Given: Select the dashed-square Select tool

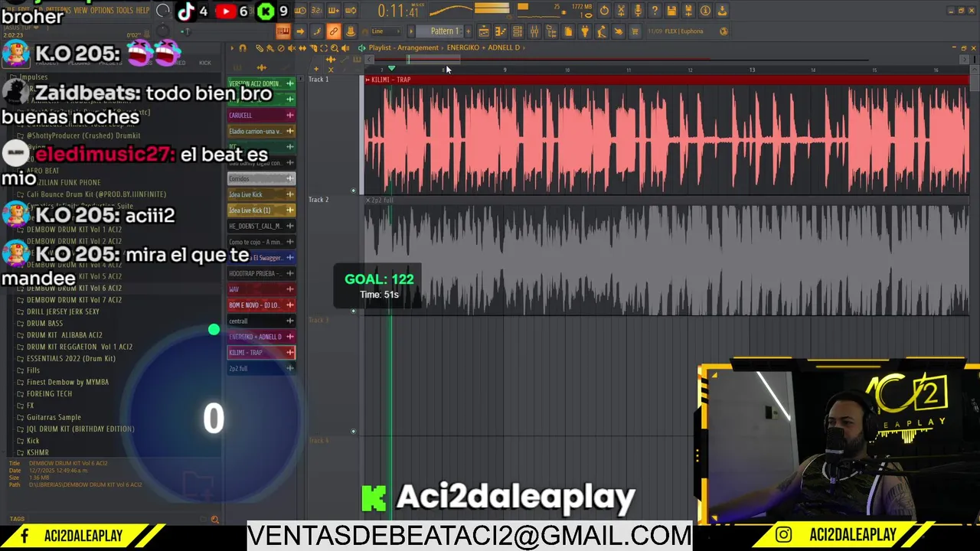Looking at the screenshot, I should pos(324,47).
